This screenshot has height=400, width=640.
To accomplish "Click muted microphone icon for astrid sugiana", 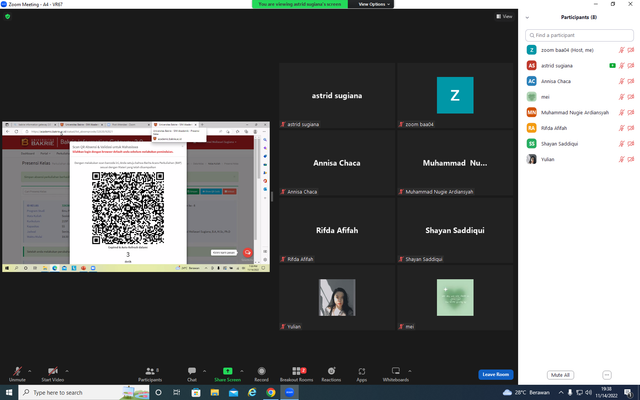I will 621,65.
